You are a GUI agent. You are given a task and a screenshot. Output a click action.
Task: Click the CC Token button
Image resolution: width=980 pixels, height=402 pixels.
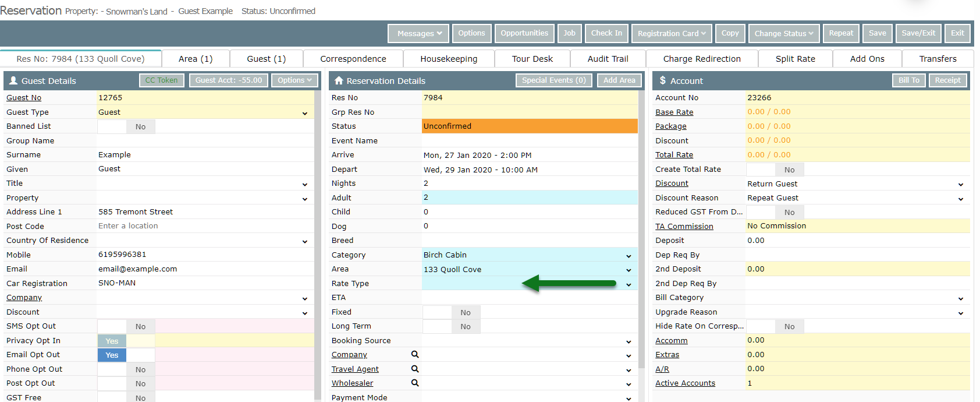coord(162,80)
